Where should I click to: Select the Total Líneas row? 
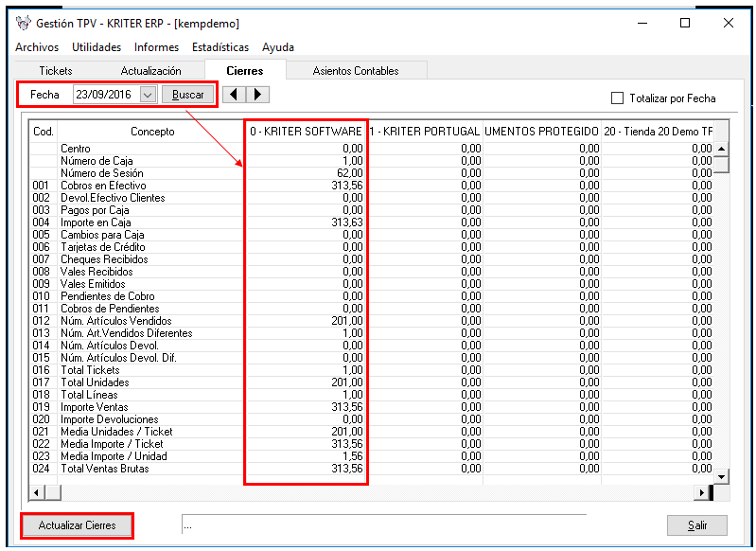tap(371, 394)
